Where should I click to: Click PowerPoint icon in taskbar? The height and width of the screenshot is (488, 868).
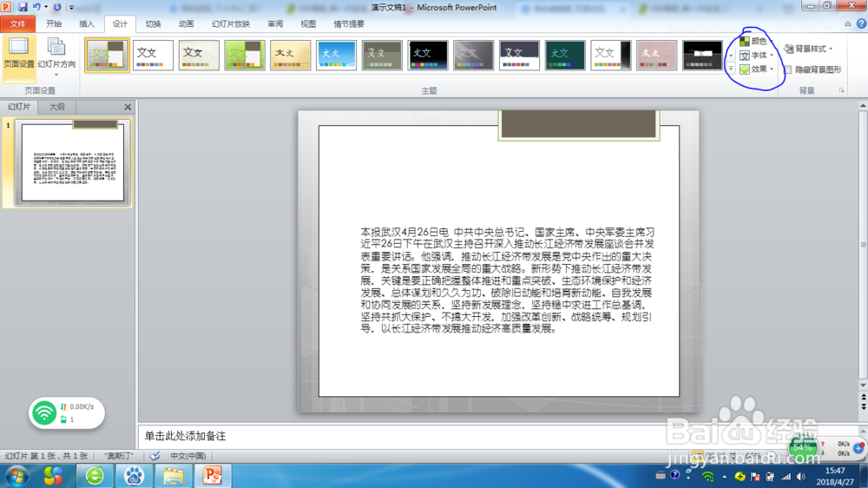(213, 477)
